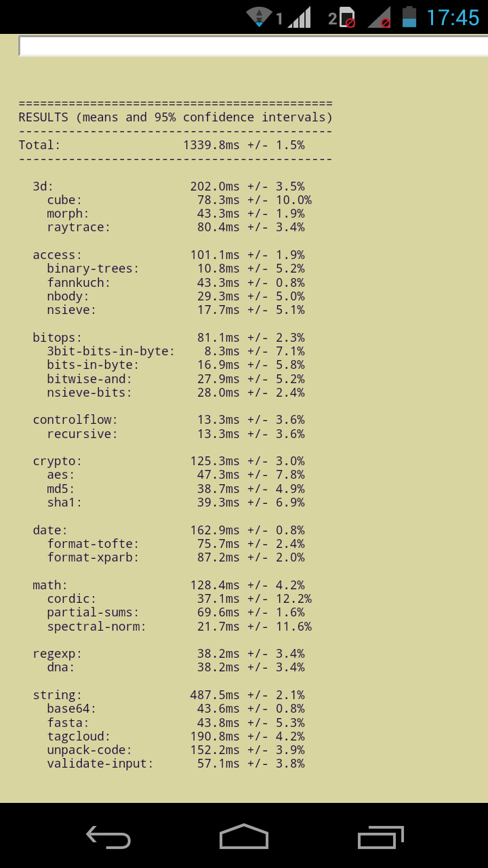Tap the Android home navigation icon

(244, 836)
